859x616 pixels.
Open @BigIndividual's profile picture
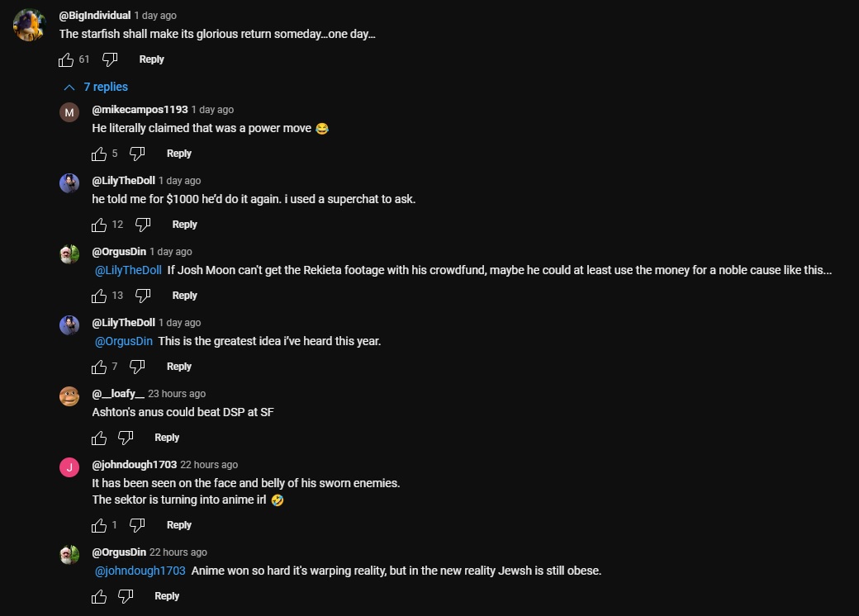29,25
